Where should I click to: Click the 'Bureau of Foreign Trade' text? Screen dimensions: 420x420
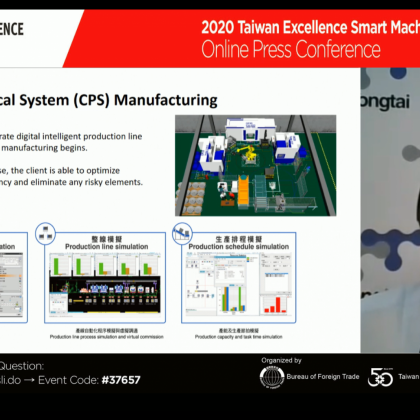coord(323,377)
